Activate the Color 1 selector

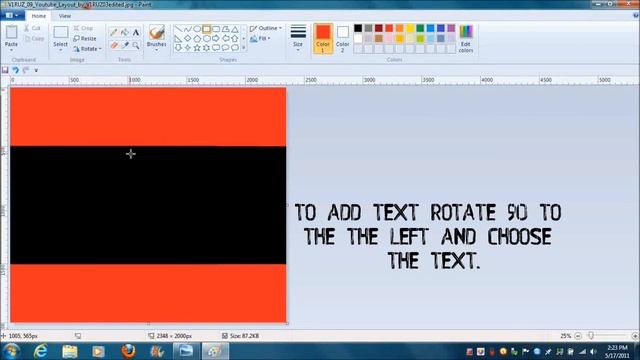click(323, 39)
